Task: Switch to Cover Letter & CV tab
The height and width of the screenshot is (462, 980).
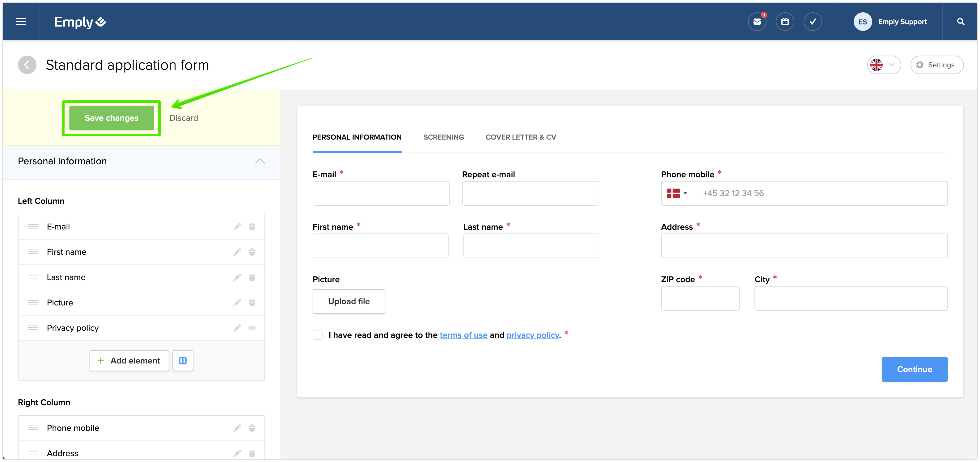Action: 521,137
